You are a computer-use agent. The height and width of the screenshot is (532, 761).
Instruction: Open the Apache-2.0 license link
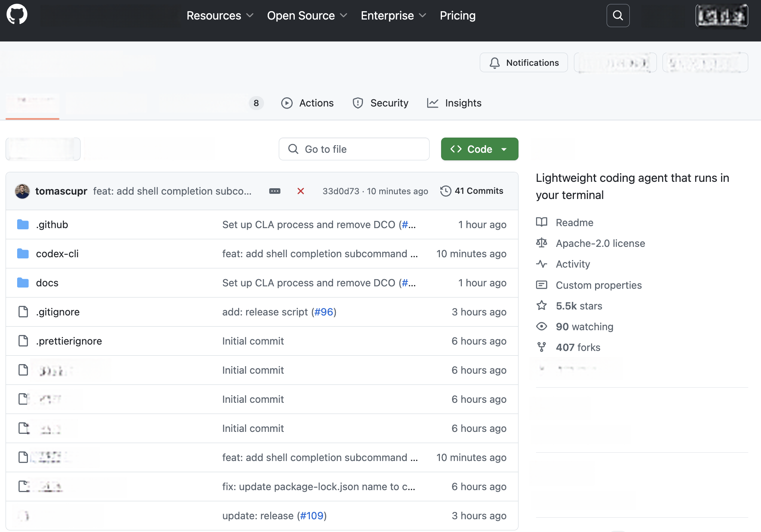[x=600, y=243]
